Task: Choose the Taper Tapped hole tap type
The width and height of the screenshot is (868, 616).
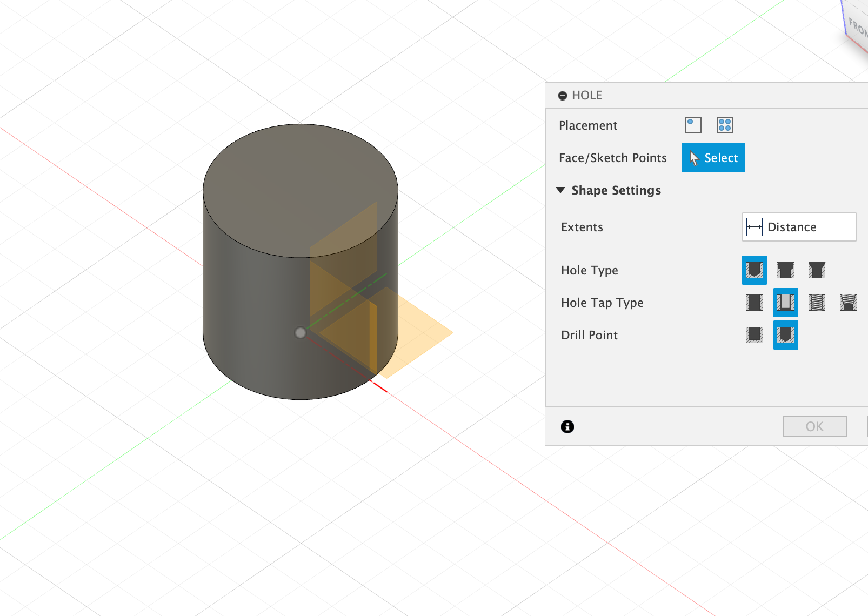Action: [x=848, y=303]
